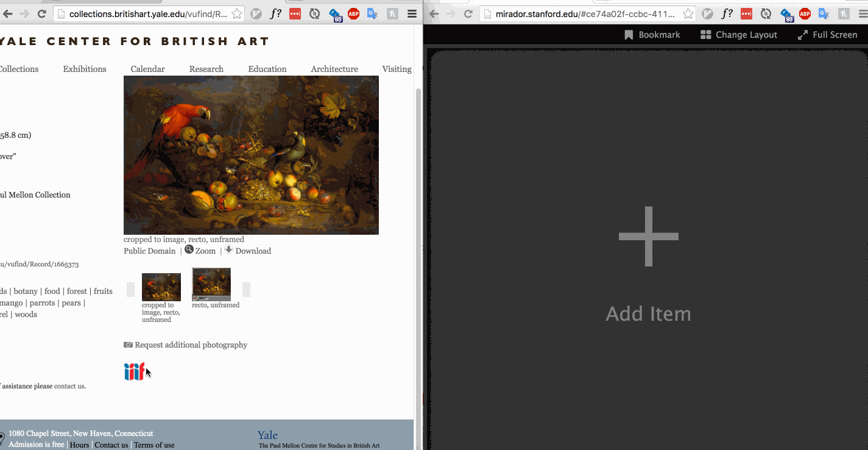The image size is (868, 450).
Task: Click the 'contact us' link after 'assistance please'
Action: 69,386
